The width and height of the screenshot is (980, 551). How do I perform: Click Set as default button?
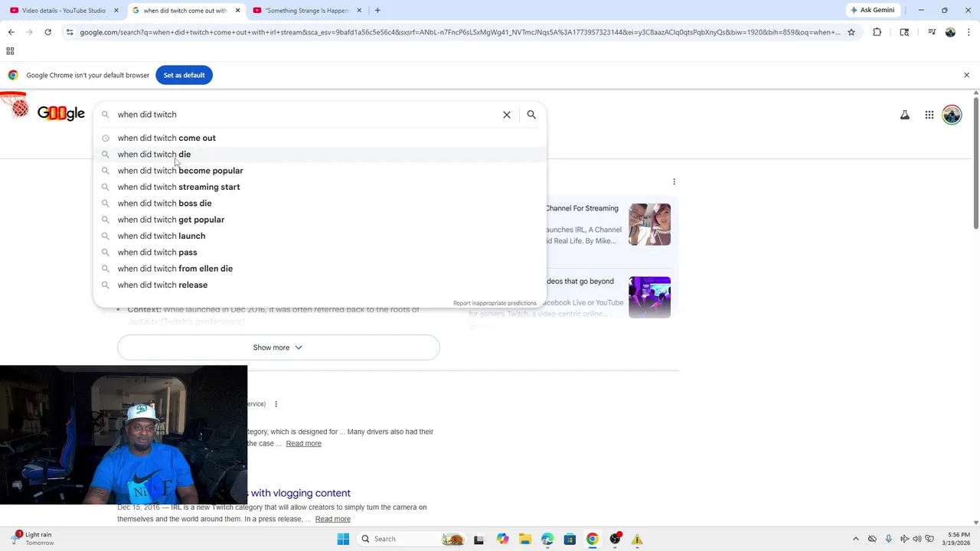(184, 75)
